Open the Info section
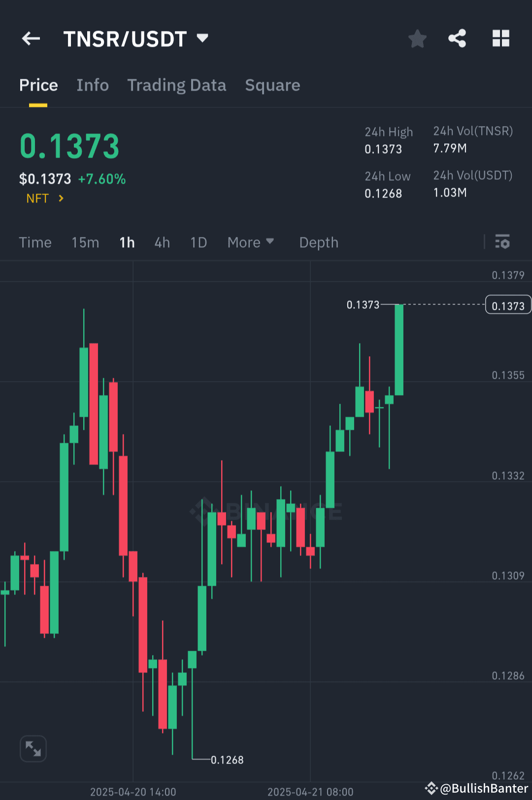 point(93,85)
